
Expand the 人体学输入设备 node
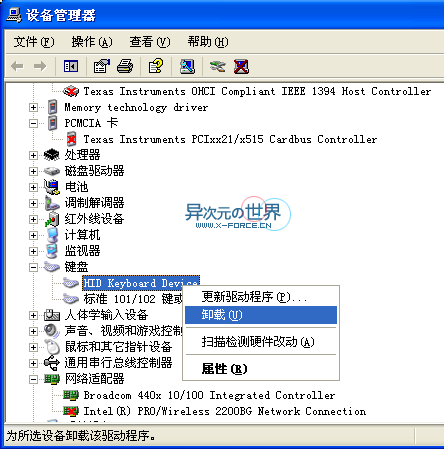(33, 315)
